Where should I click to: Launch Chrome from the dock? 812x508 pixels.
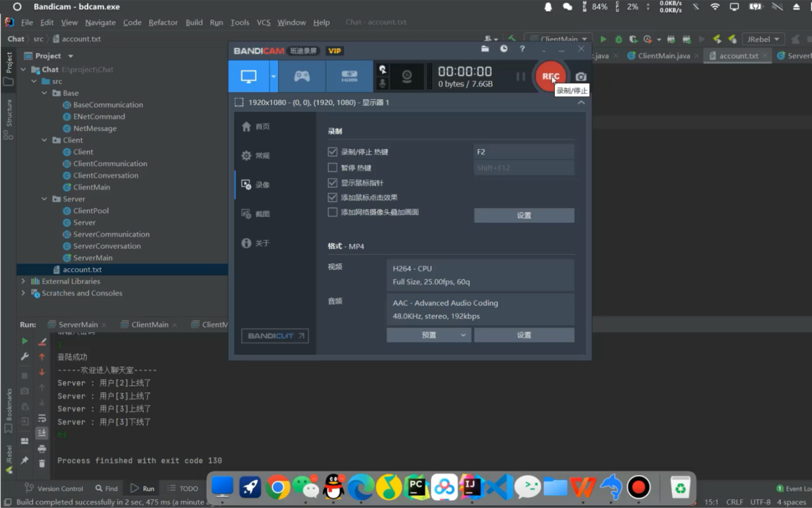coord(278,487)
